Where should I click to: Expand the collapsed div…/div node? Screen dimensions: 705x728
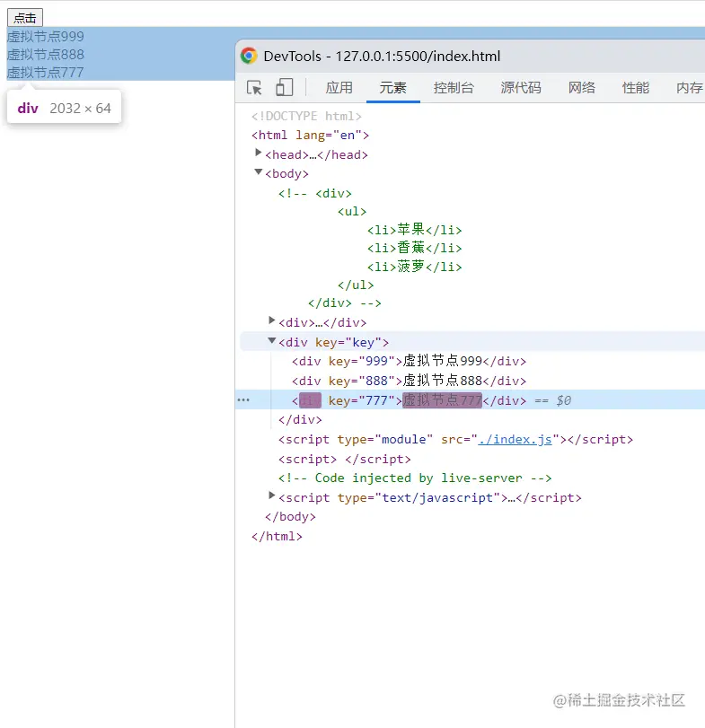[272, 320]
